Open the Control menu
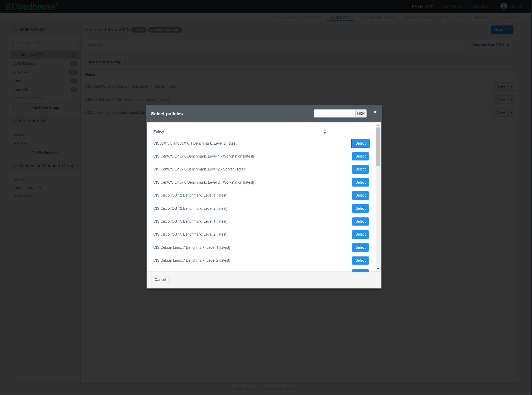 pyautogui.click(x=452, y=6)
